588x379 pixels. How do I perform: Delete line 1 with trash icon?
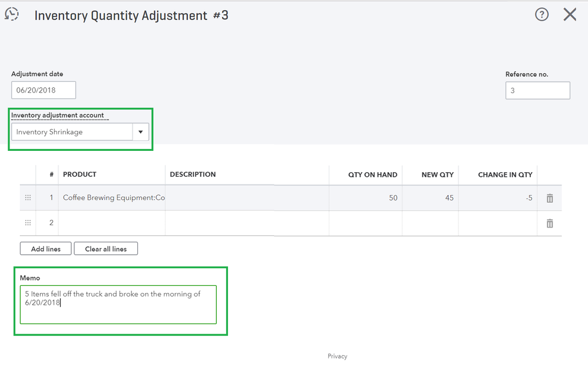pyautogui.click(x=550, y=198)
